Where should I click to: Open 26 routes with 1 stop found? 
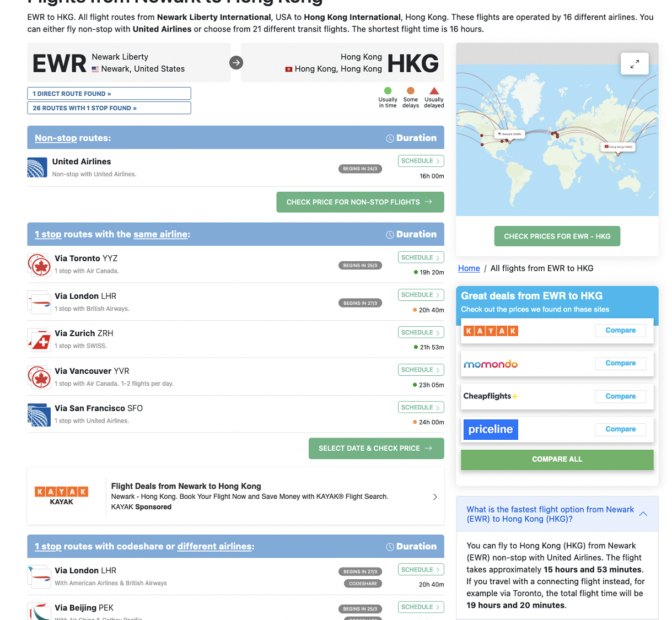(109, 108)
